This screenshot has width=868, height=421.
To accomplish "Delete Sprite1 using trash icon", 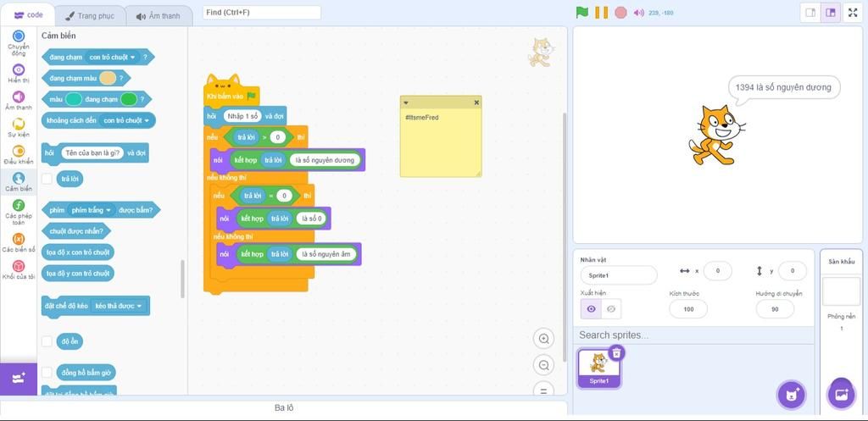I will 617,352.
